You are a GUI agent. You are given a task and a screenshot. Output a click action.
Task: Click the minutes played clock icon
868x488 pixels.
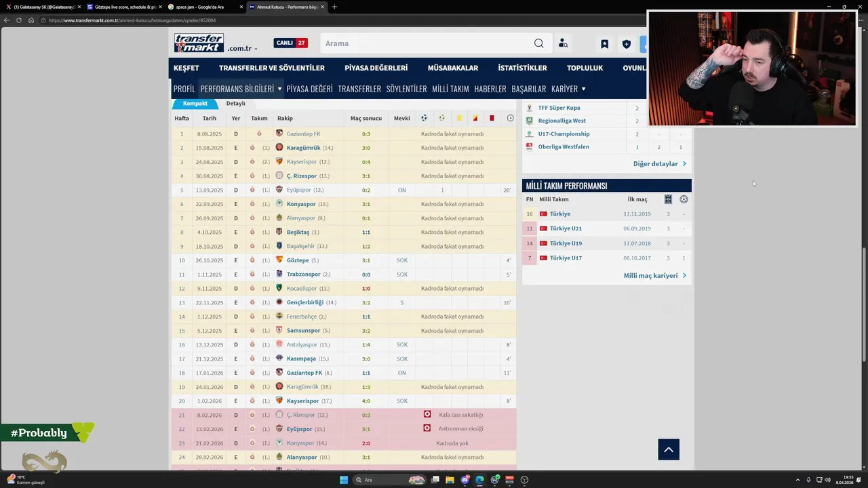[x=510, y=118]
